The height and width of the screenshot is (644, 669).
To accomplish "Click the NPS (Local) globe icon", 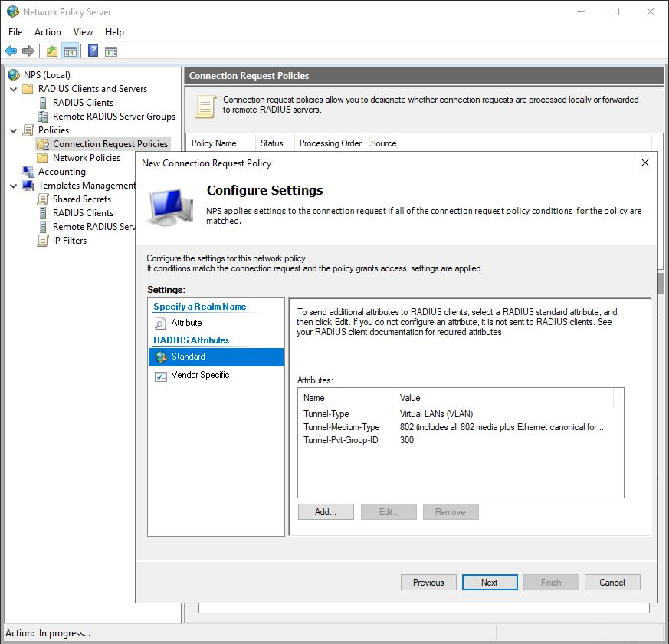I will 14,75.
